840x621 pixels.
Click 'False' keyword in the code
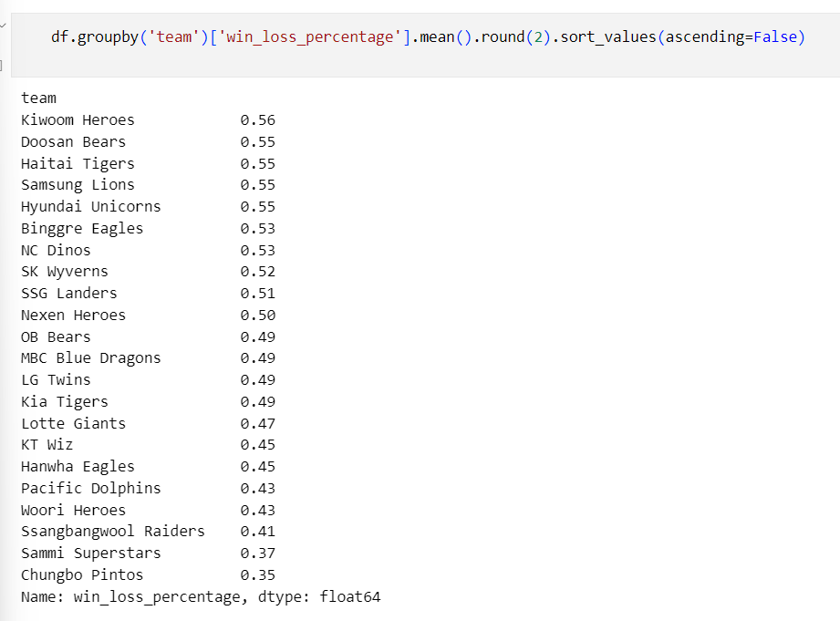click(775, 37)
